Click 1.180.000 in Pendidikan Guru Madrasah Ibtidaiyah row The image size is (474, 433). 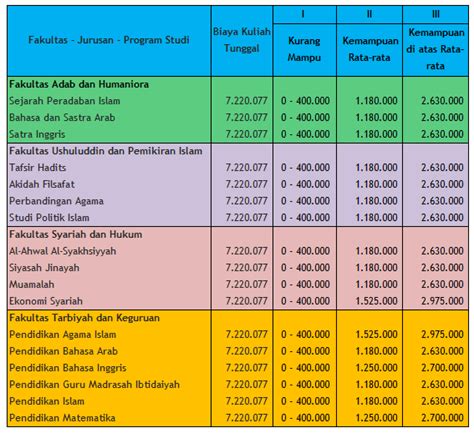click(376, 384)
